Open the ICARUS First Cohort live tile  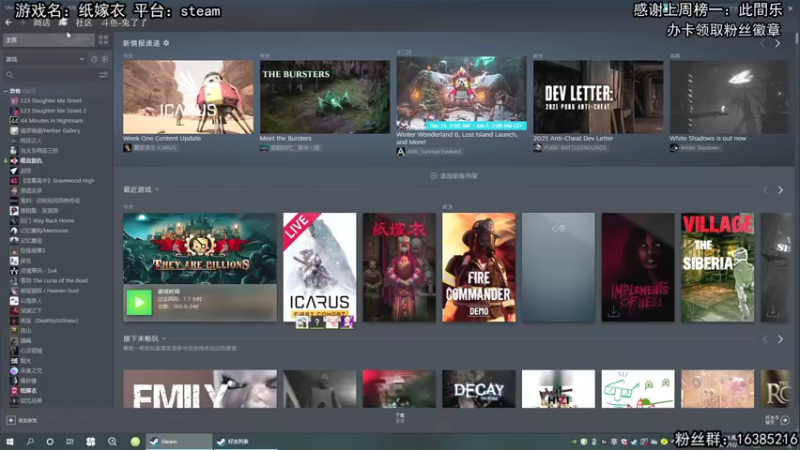320,267
